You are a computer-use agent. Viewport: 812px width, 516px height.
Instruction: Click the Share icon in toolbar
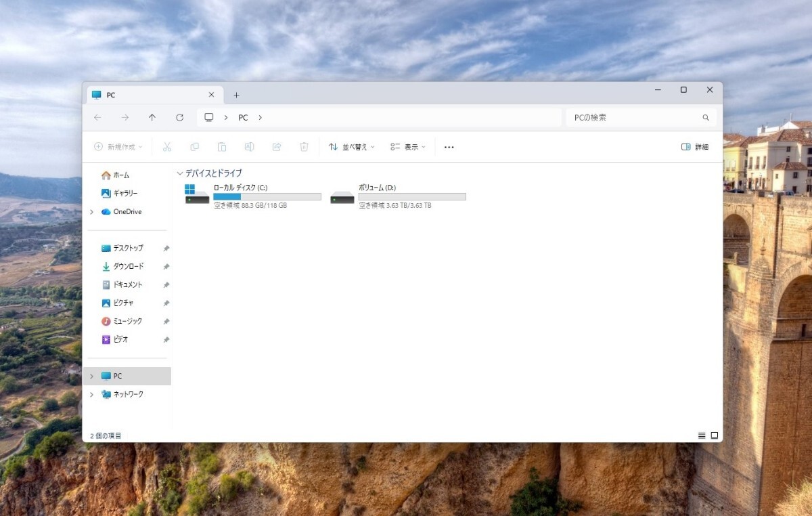(277, 147)
